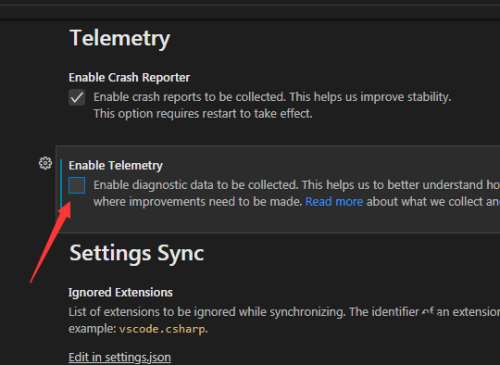
Task: Focus the highlighted Enable Telemetry setting row
Action: [x=277, y=189]
